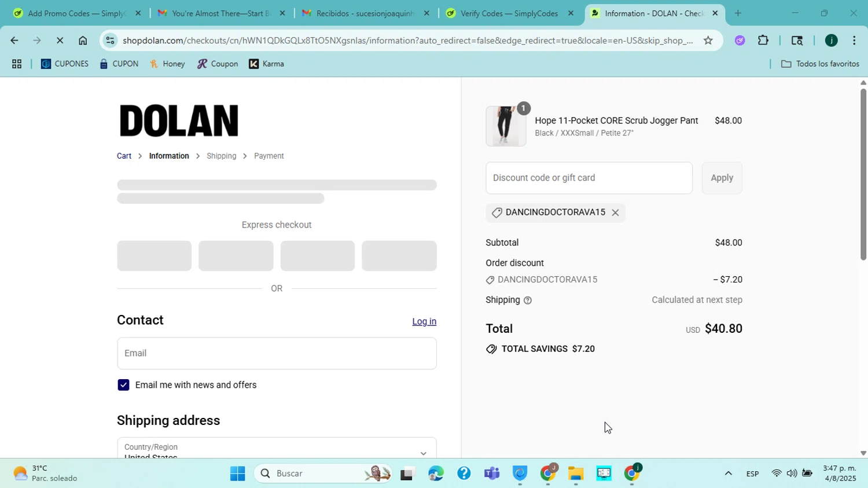
Task: Open the Karma bookmark
Action: [x=267, y=64]
